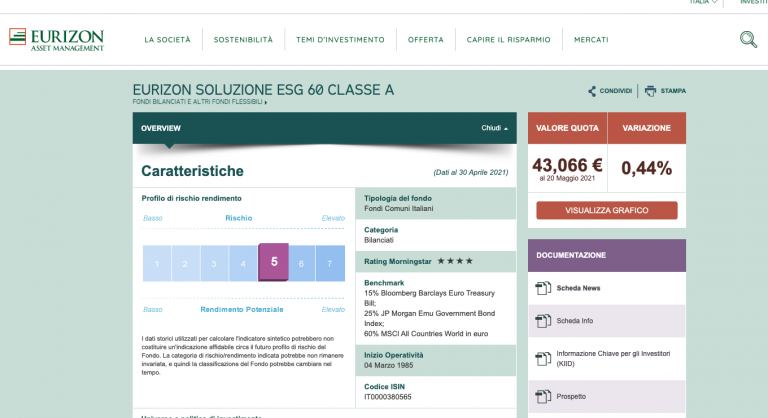Open the search magnifier icon

(748, 39)
